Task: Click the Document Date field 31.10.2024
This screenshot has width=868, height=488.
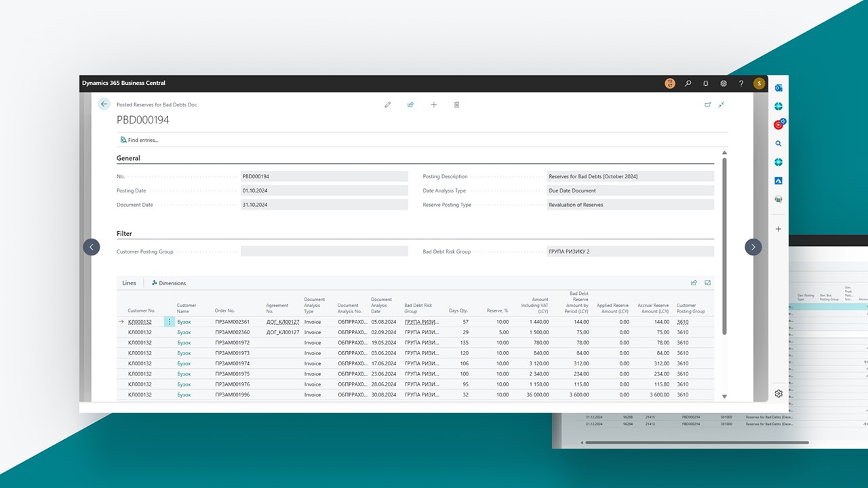Action: tap(325, 205)
